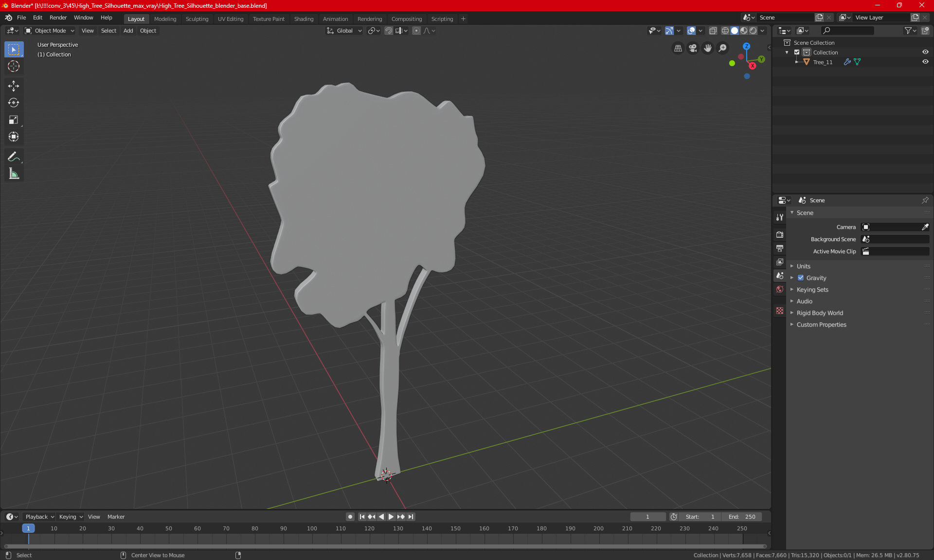Click the Background Scene field
The height and width of the screenshot is (560, 934).
coord(895,239)
